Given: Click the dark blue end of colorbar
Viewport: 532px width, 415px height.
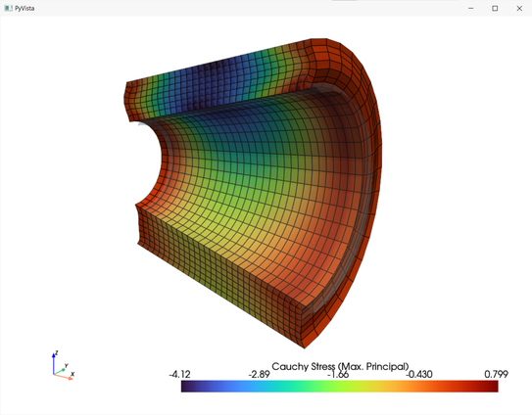Looking at the screenshot, I should 186,387.
